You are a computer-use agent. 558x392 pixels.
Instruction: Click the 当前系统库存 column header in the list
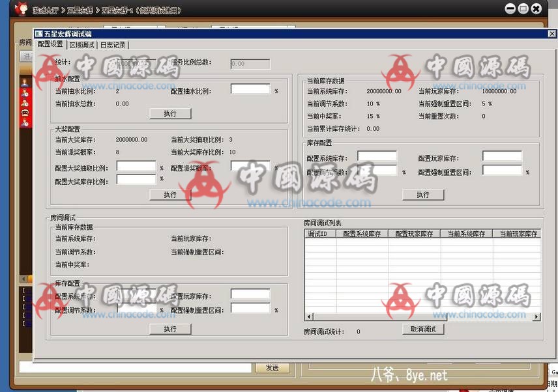click(x=467, y=234)
